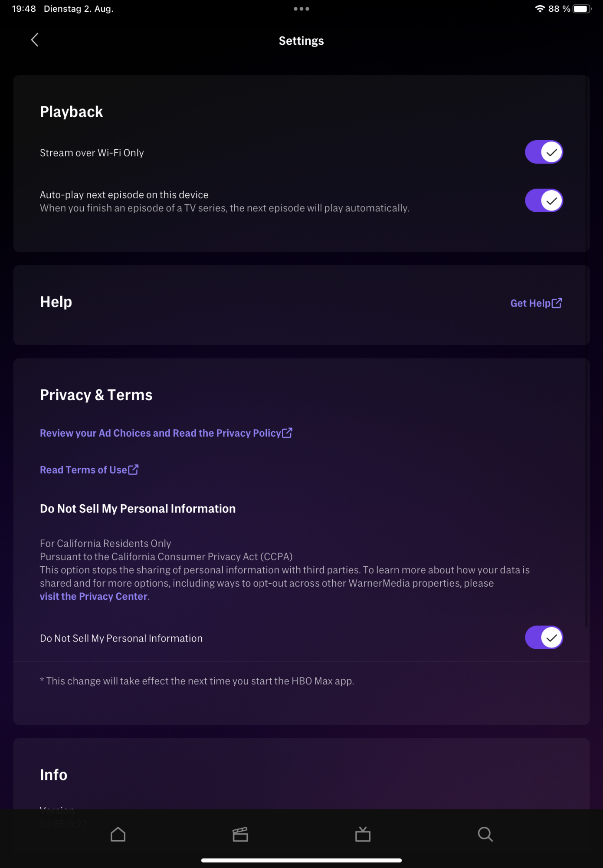Tap the Settings page title

301,41
